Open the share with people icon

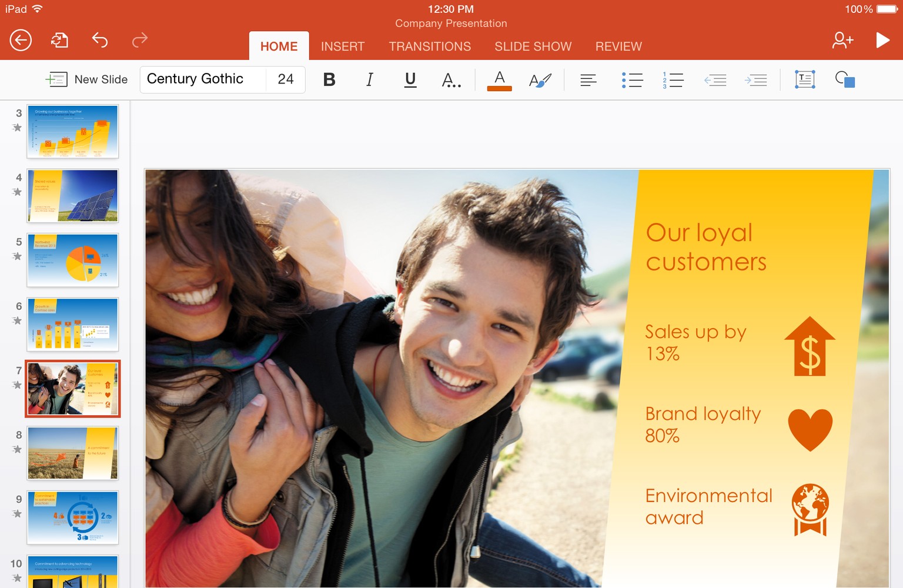pos(842,40)
